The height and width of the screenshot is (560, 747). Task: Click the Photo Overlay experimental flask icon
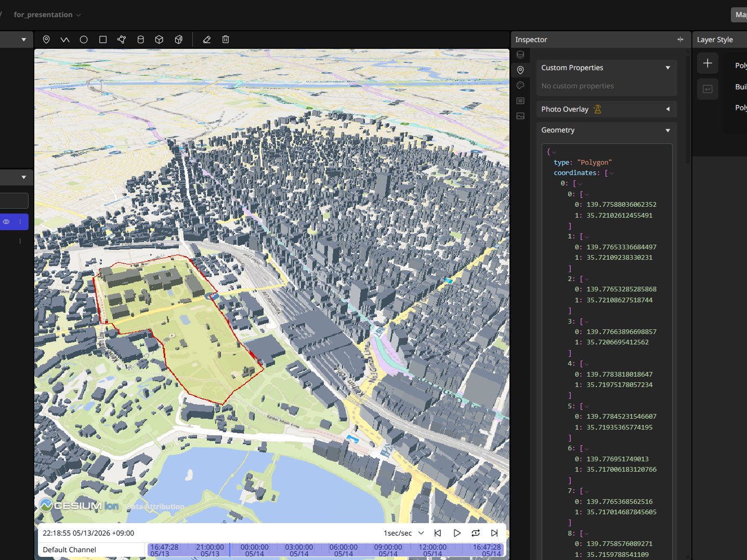click(x=597, y=109)
